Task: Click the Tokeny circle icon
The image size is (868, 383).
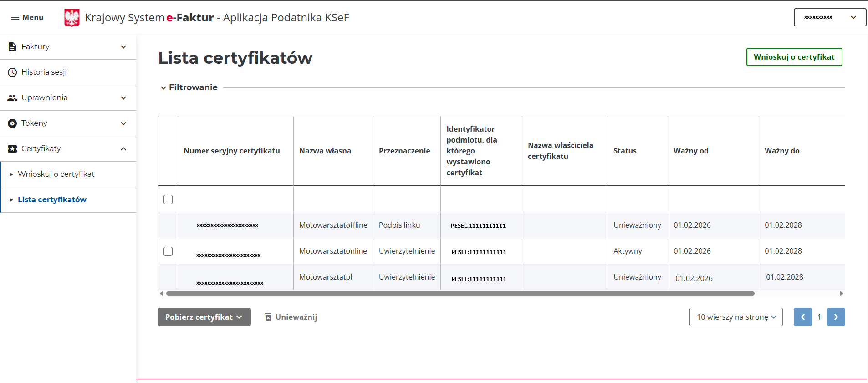Action: click(x=12, y=123)
